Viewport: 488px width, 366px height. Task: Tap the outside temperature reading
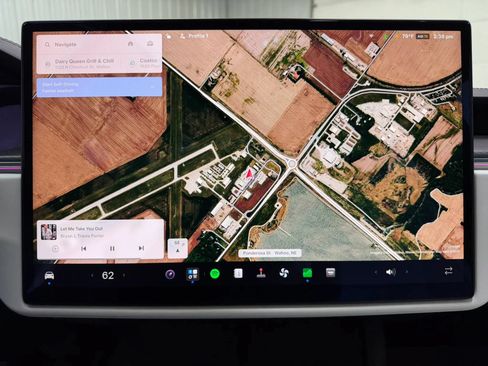tap(407, 36)
